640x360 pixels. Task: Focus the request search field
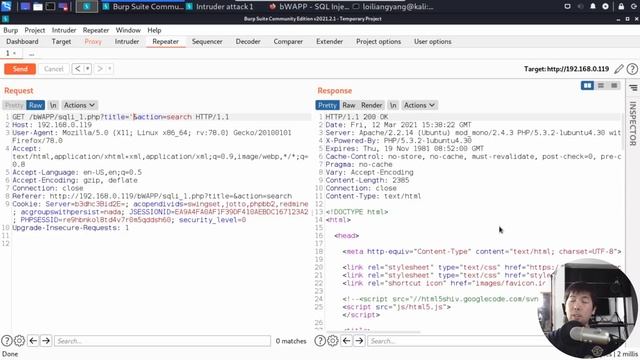162,341
